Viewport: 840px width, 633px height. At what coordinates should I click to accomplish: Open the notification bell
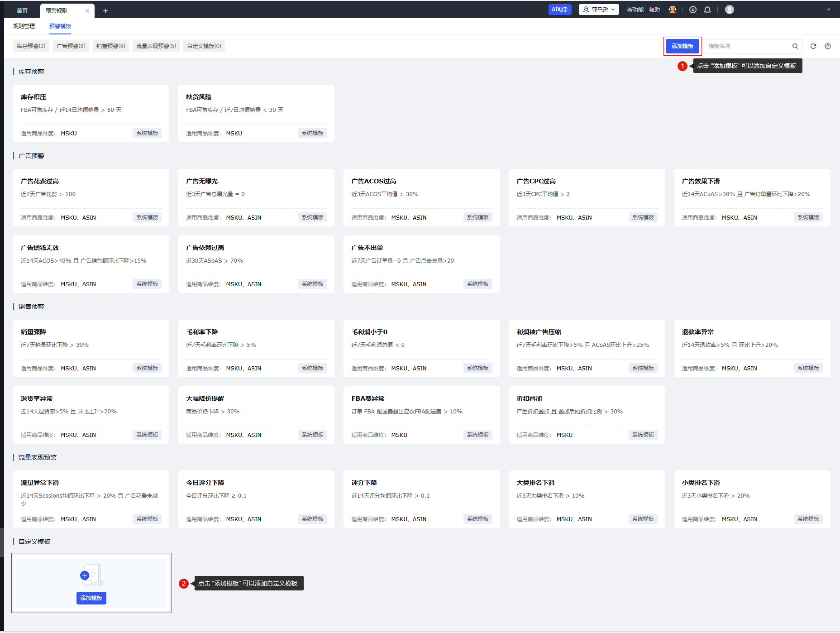pos(707,10)
